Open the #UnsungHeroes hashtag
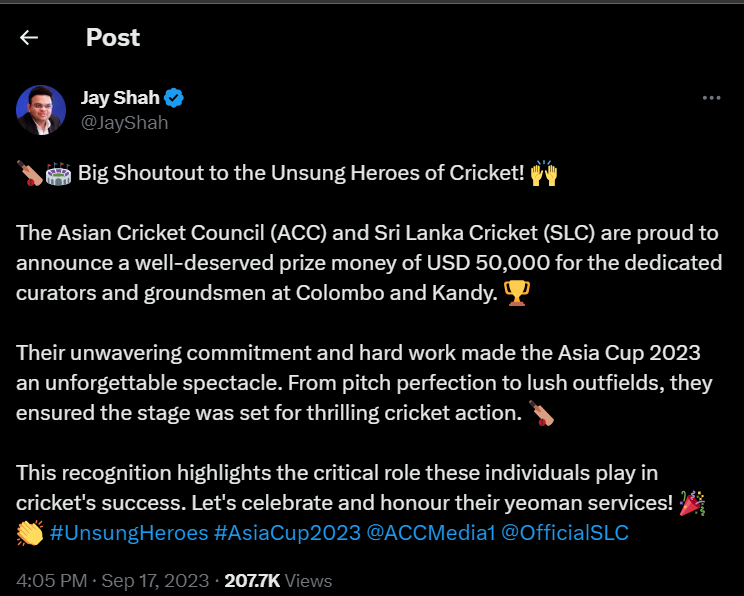This screenshot has width=744, height=596. pyautogui.click(x=129, y=533)
